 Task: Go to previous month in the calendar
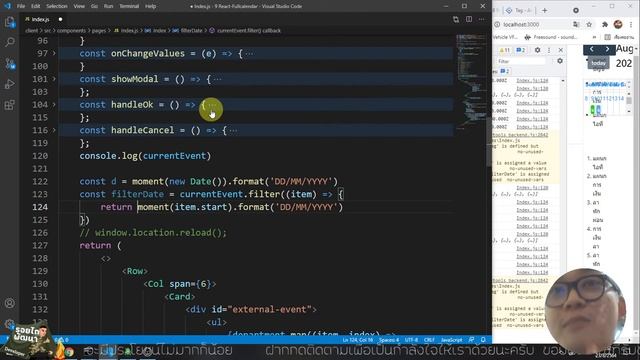591,49
